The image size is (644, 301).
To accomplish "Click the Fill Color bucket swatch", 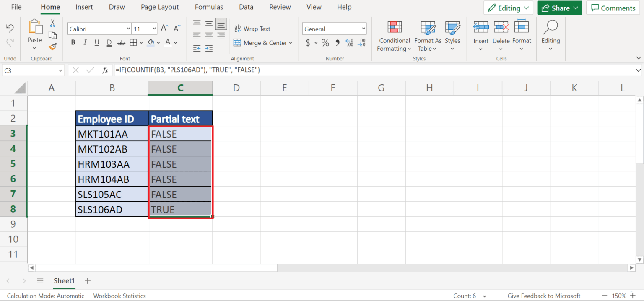I will click(x=151, y=42).
